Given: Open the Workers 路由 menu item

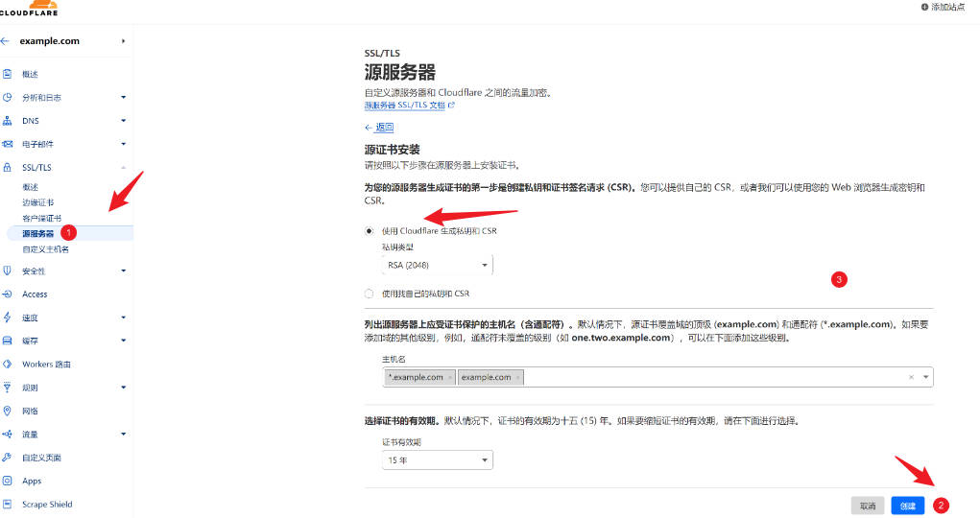Looking at the screenshot, I should [46, 364].
